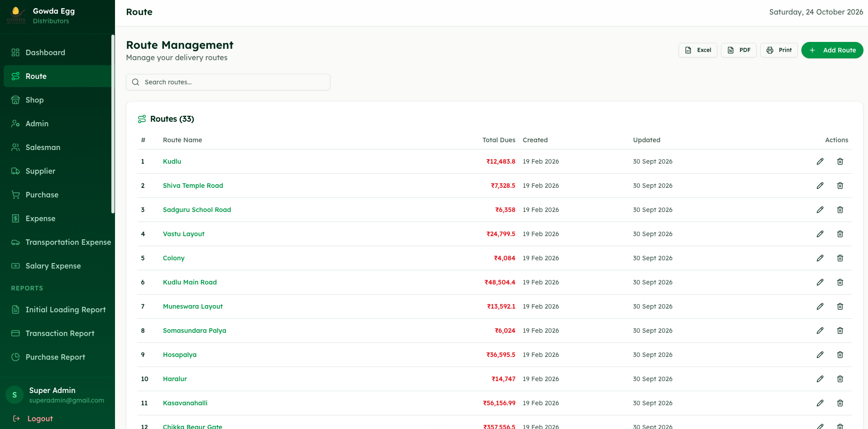The width and height of the screenshot is (868, 429).
Task: Edit the Hosapalya route
Action: [820, 355]
